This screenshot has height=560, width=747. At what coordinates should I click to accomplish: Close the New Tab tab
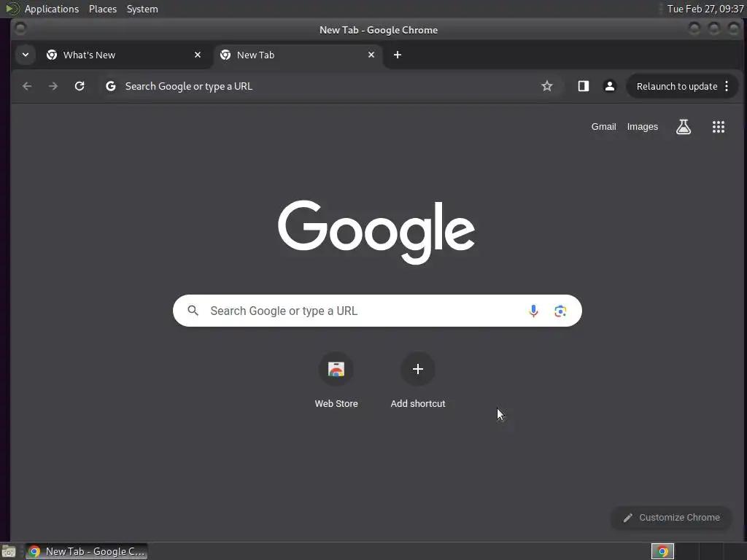tap(371, 55)
